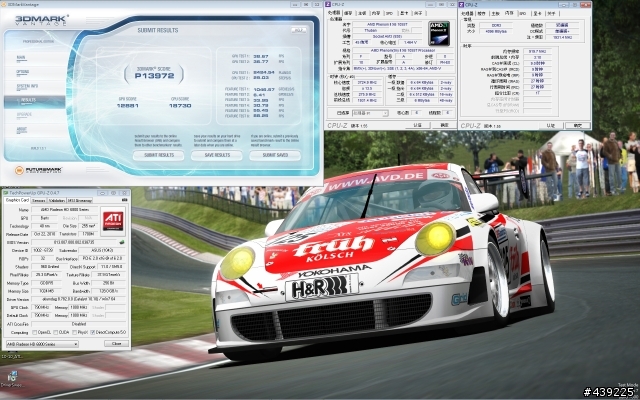The width and height of the screenshot is (640, 400).
Task: Select the SPD tab in right CPU-Z window
Action: pyautogui.click(x=523, y=13)
